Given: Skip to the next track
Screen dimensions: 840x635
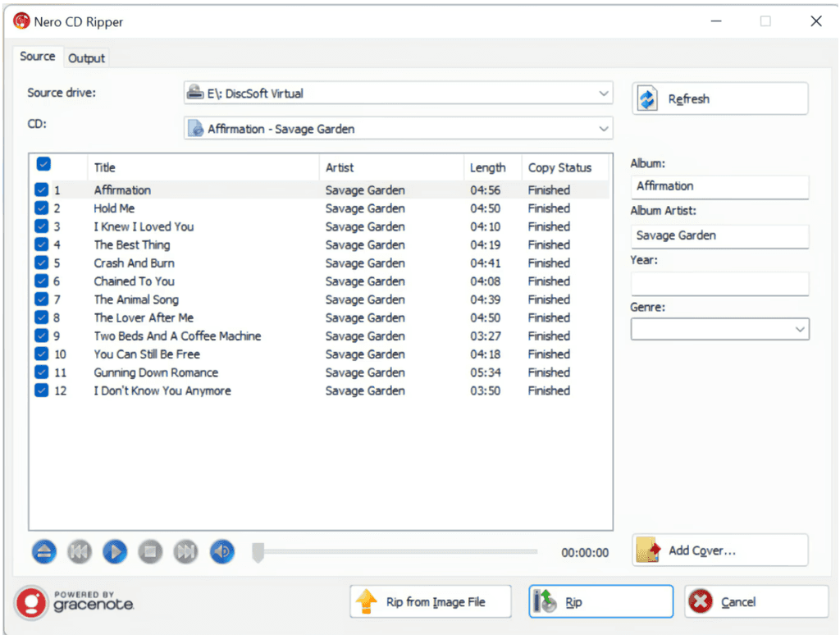Looking at the screenshot, I should (x=185, y=551).
